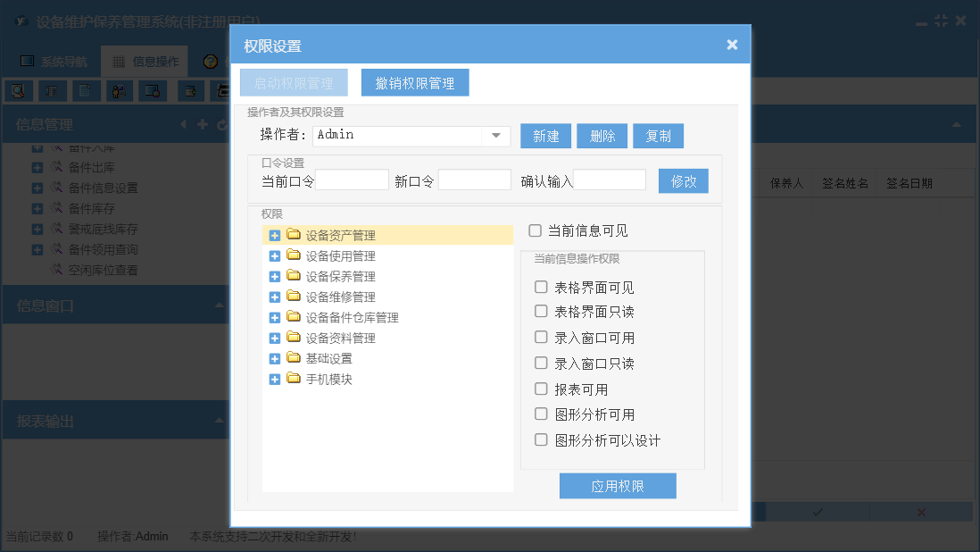This screenshot has width=980, height=552.
Task: Click the folder icon beside 设备资产管理
Action: 294,235
